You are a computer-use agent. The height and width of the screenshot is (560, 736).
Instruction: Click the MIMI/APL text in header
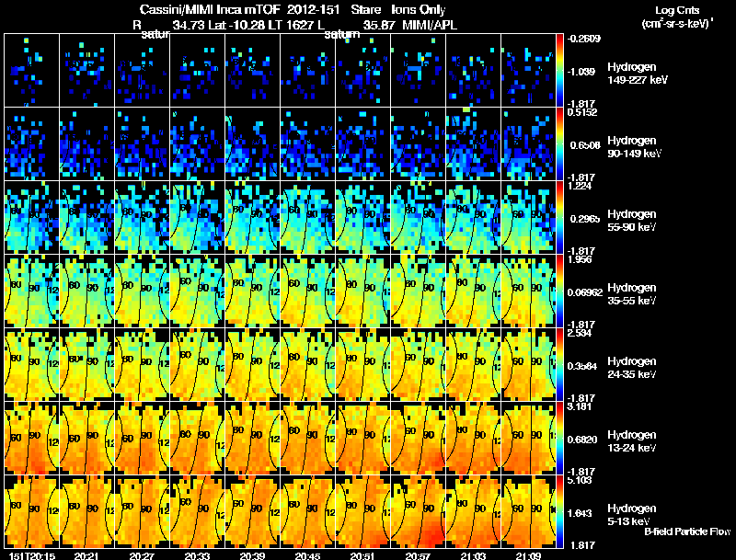(x=430, y=25)
